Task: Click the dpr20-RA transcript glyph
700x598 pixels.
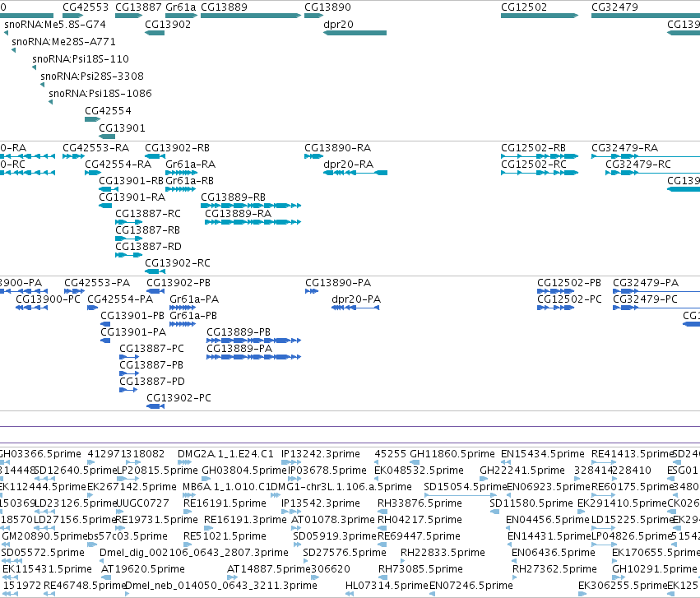Action: [x=355, y=173]
